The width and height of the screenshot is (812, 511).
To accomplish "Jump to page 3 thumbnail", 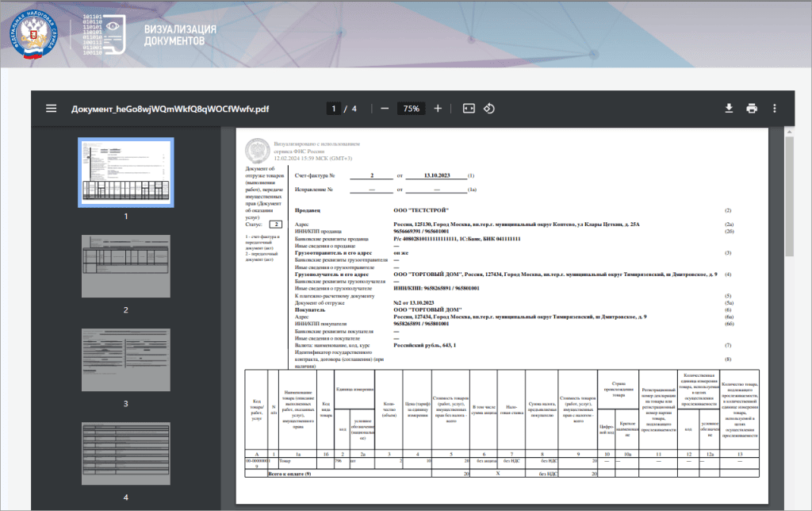I will coord(124,359).
